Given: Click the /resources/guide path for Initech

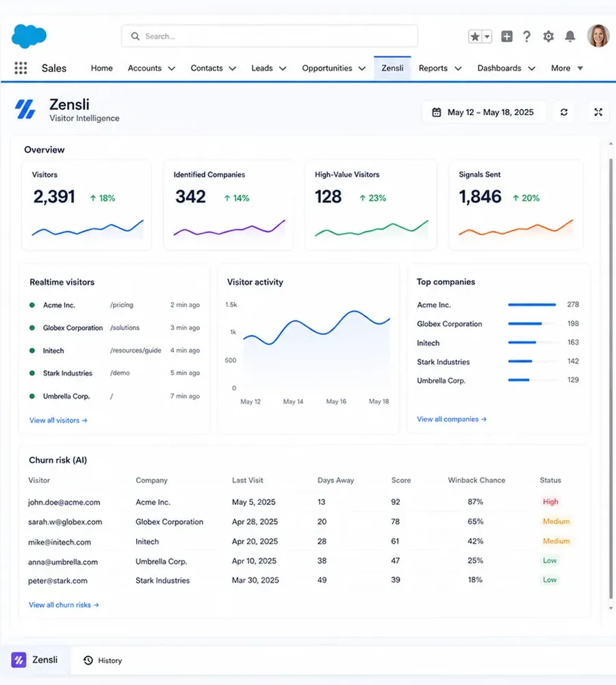Looking at the screenshot, I should [136, 350].
